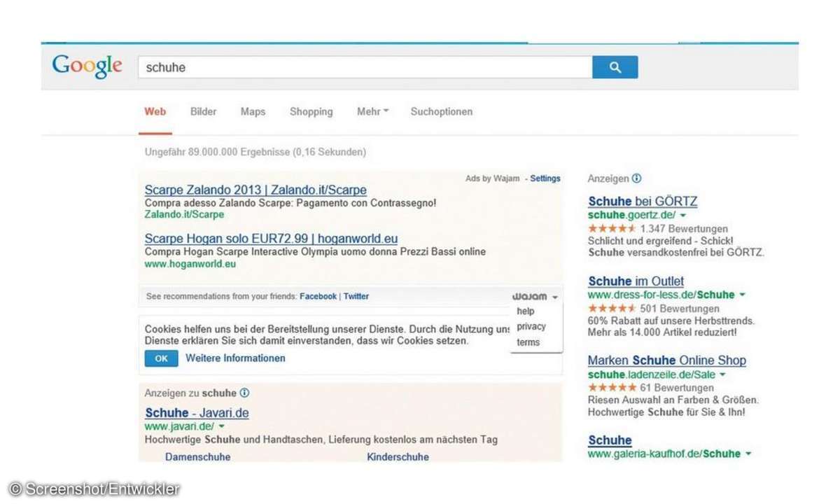This screenshot has width=840, height=504.
Task: Click the info icon beside right-column Anzeigen
Action: pos(636,178)
